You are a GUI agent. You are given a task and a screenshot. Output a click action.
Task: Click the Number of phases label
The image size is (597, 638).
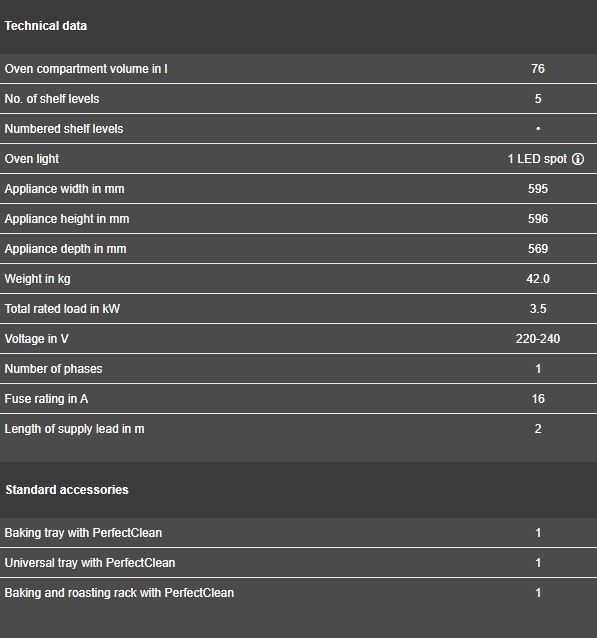(53, 369)
